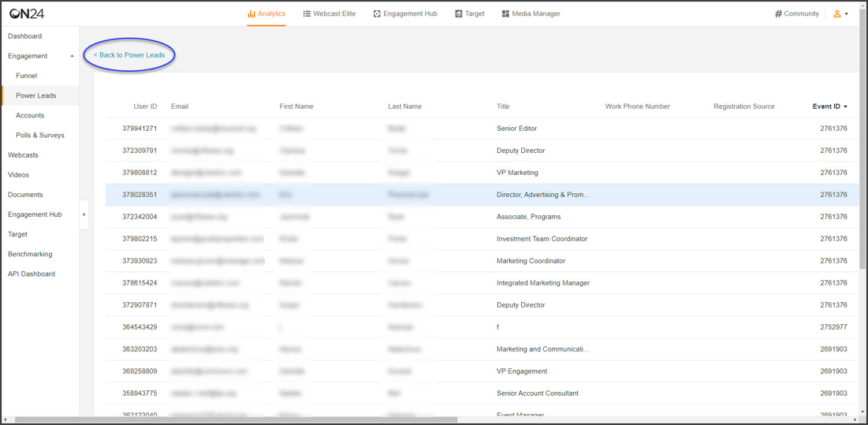This screenshot has height=425, width=868.
Task: Select User ID 372907871
Action: (x=140, y=305)
